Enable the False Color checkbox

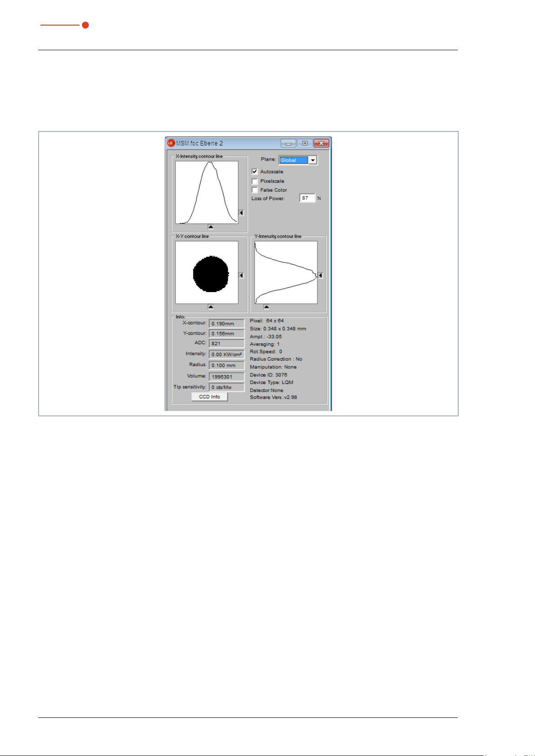tap(254, 190)
